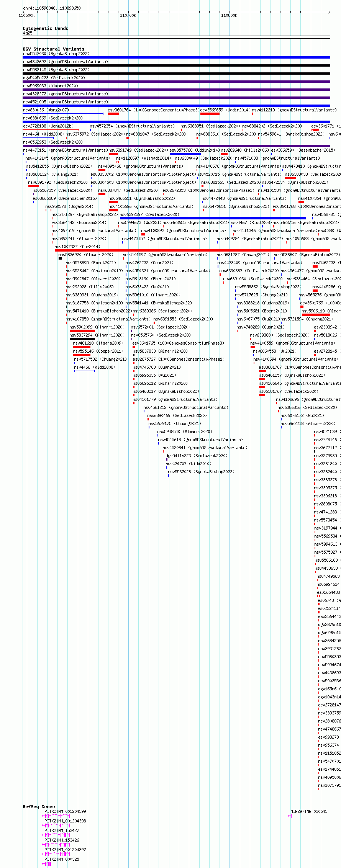The width and height of the screenshot is (341, 868).
Task: Click variant label nsv5537028 (ByrskaBishop2022)
Action: (x=201, y=472)
